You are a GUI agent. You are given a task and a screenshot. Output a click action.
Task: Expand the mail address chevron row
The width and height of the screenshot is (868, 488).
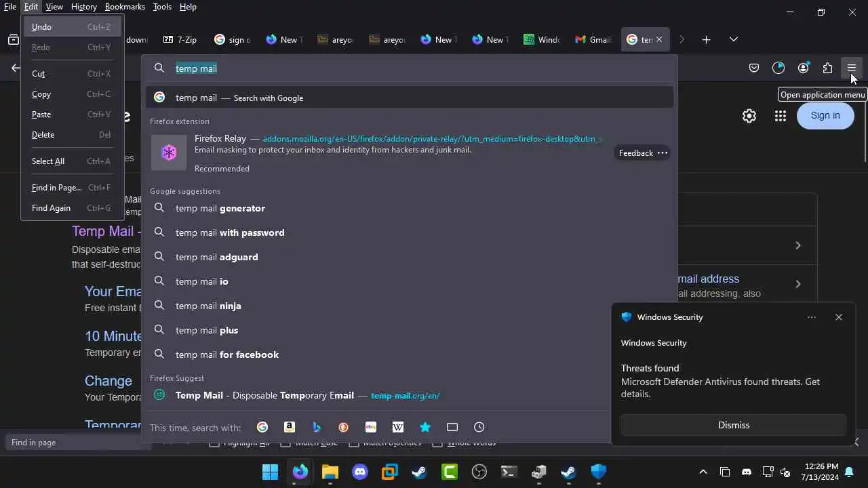[798, 284]
